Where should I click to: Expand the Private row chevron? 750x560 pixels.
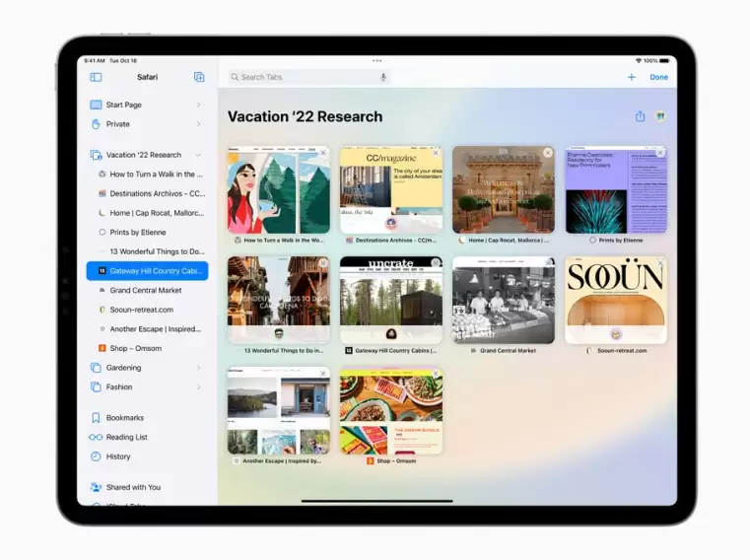click(198, 124)
